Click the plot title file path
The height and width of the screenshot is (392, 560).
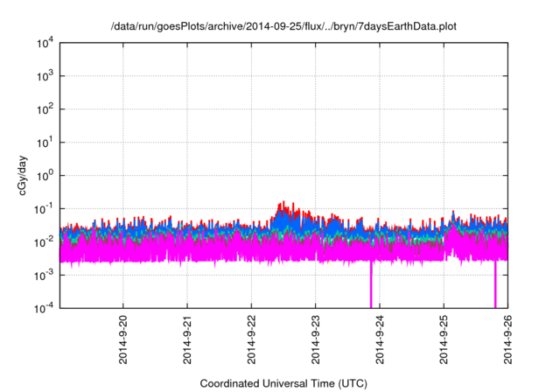283,26
